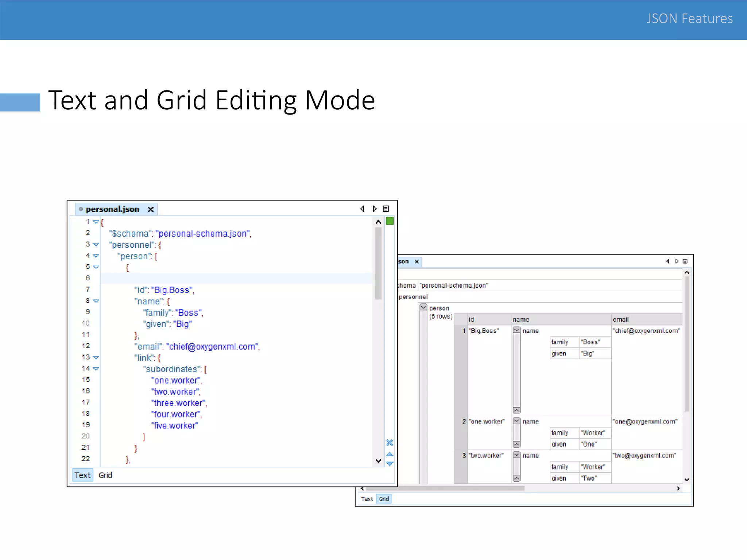This screenshot has height=560, width=747.
Task: Select the Grid tab in the grid window
Action: (384, 499)
